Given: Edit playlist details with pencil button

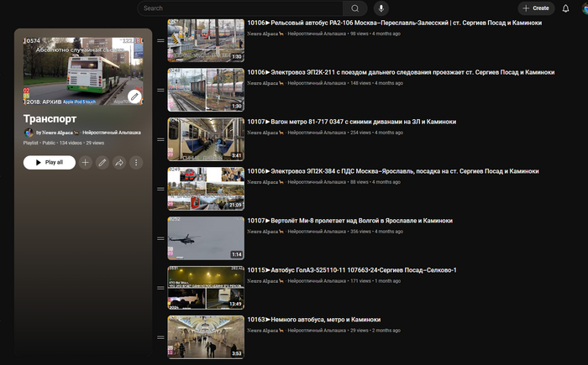Looking at the screenshot, I should click(x=102, y=162).
